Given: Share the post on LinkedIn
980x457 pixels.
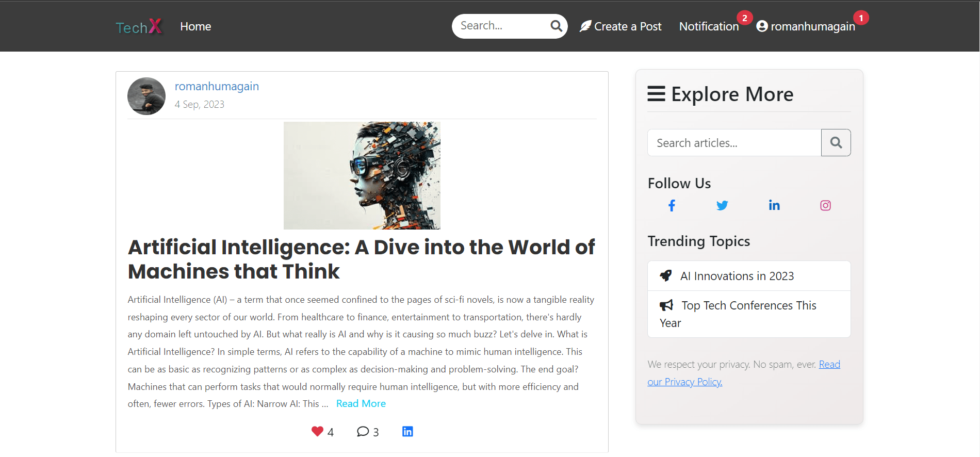Looking at the screenshot, I should coord(407,431).
